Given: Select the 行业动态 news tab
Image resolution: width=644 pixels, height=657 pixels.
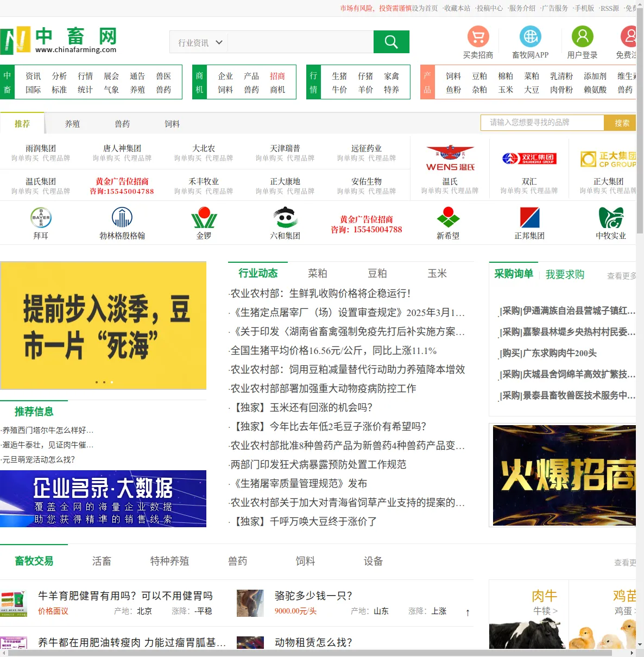Looking at the screenshot, I should click(x=258, y=273).
